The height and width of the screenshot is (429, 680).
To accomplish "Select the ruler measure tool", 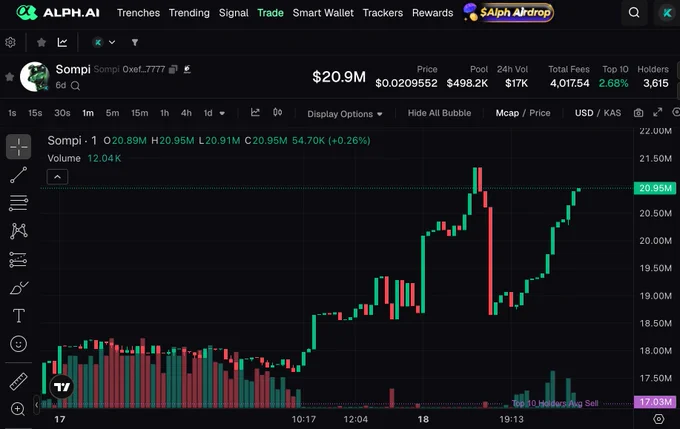I will point(19,382).
